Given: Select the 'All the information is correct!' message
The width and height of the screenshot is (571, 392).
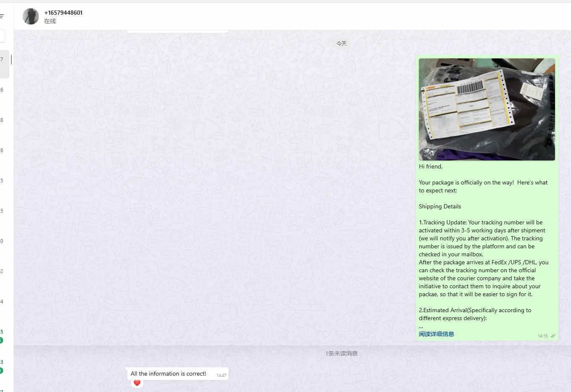Looking at the screenshot, I should [x=168, y=374].
